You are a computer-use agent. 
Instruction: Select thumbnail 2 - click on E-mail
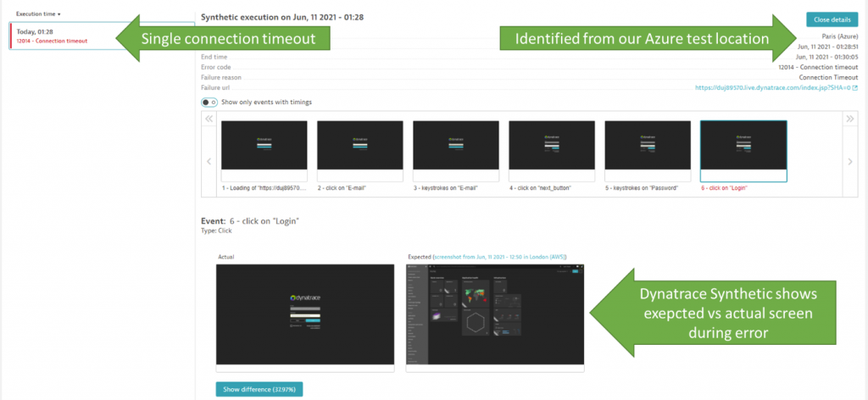click(359, 152)
